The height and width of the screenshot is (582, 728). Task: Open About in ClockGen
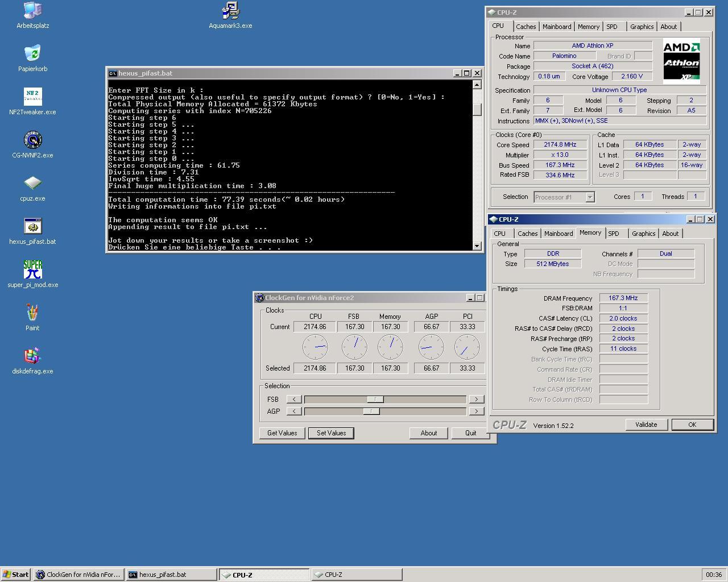[429, 433]
